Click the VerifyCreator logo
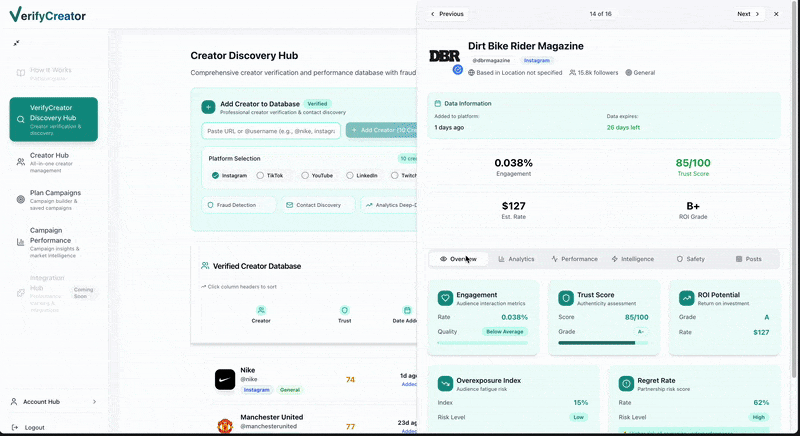Image resolution: width=800 pixels, height=436 pixels. pos(47,15)
